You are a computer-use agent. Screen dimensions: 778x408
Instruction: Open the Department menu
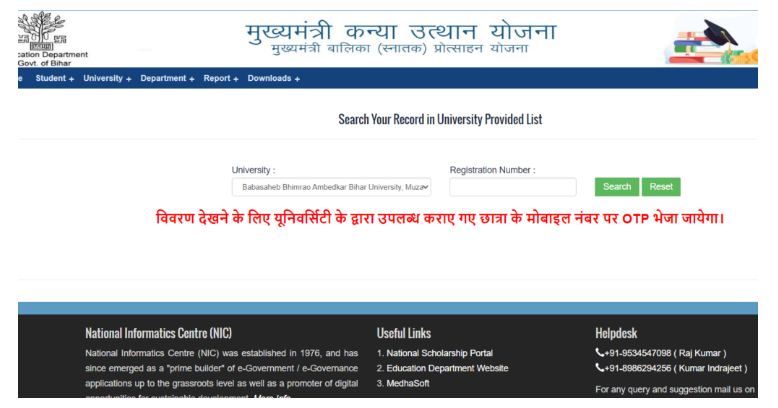click(x=167, y=78)
